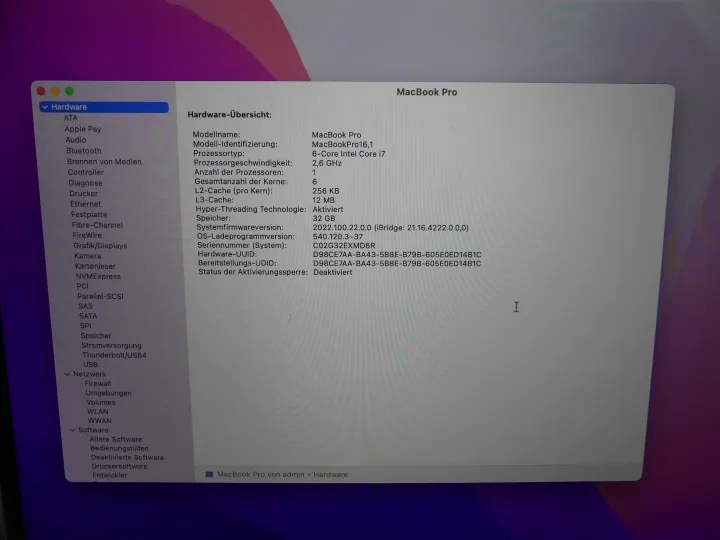
Task: Select Kamera in the sidebar
Action: click(88, 256)
